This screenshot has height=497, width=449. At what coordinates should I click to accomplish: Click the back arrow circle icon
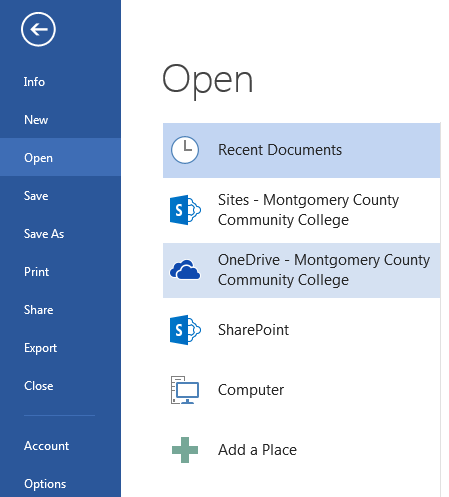tap(38, 29)
